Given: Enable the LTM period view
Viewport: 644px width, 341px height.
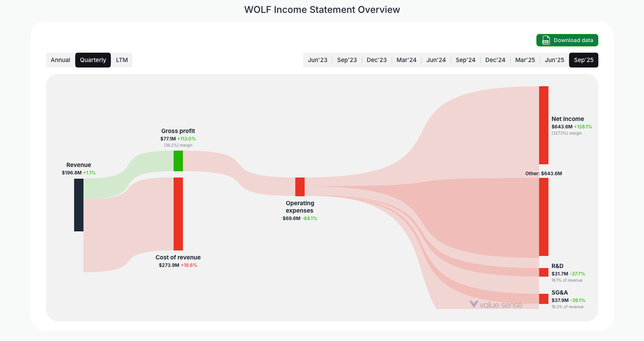Looking at the screenshot, I should 122,60.
